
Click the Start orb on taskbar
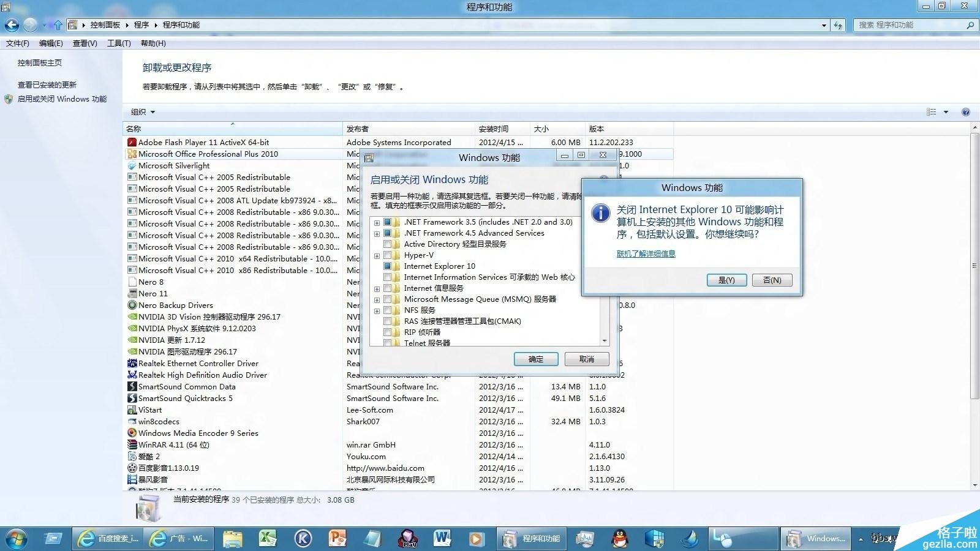(x=16, y=539)
